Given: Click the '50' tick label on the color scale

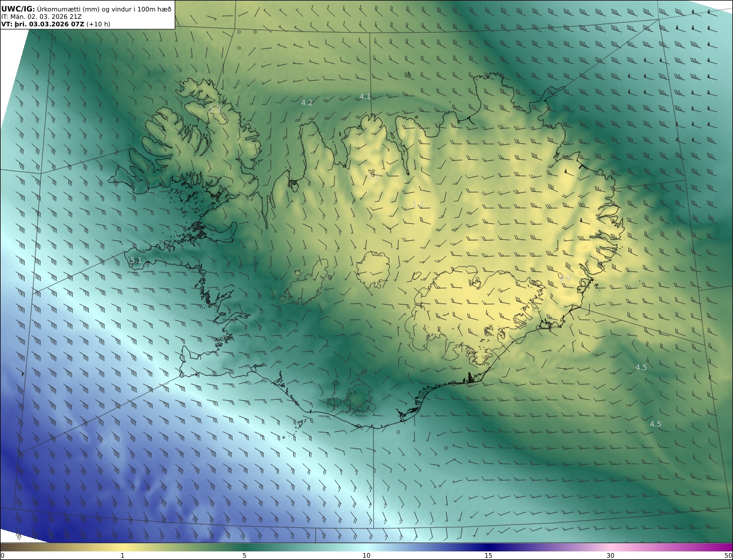Looking at the screenshot, I should tap(728, 555).
